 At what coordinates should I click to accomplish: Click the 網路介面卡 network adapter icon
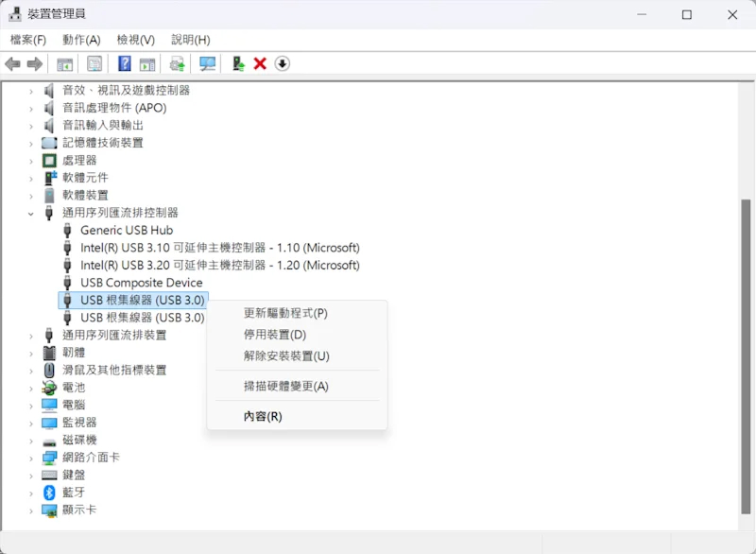click(x=49, y=457)
